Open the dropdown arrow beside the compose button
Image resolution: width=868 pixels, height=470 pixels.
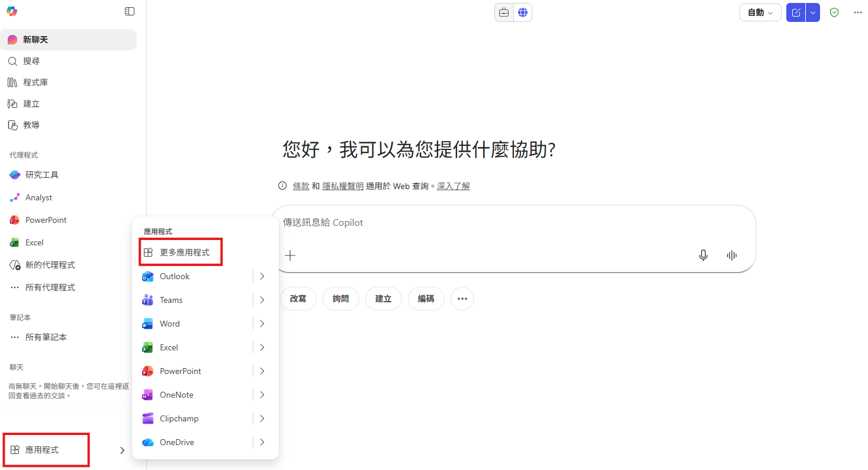click(813, 12)
